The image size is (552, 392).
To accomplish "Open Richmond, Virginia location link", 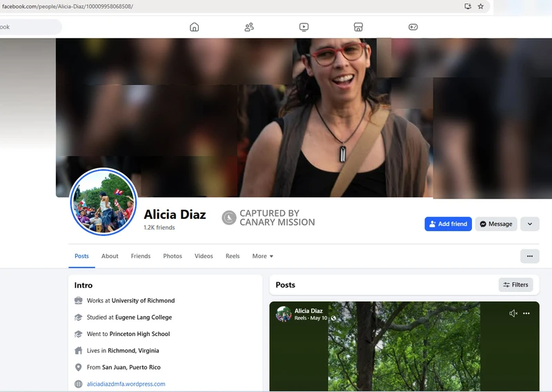I will pos(133,351).
